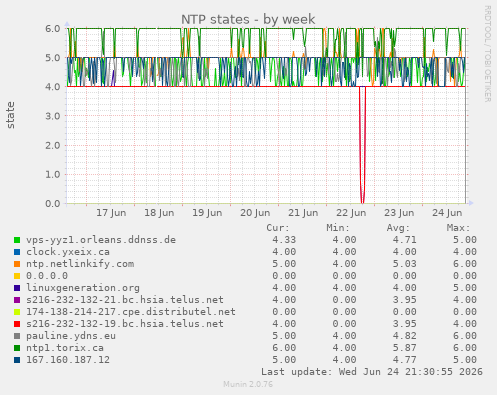Image resolution: width=497 pixels, height=395 pixels.
Task: Click the Min: column header
Action: pyautogui.click(x=338, y=228)
